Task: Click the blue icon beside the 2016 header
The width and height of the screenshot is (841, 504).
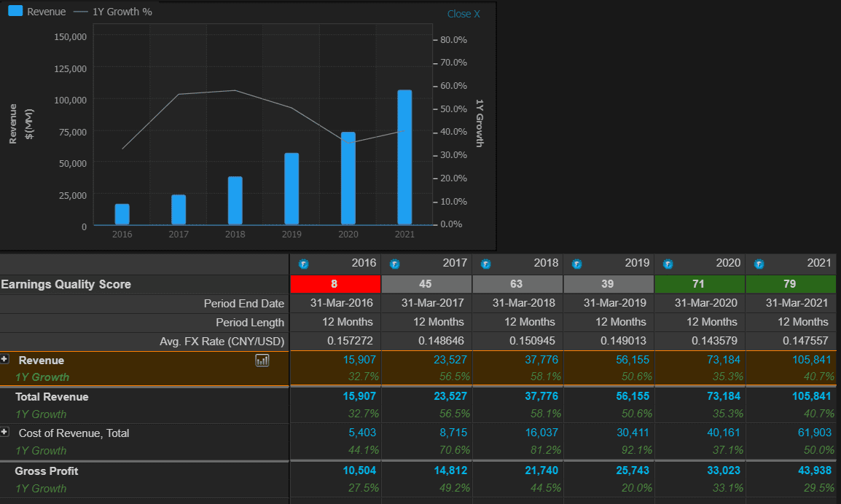Action: pyautogui.click(x=303, y=264)
